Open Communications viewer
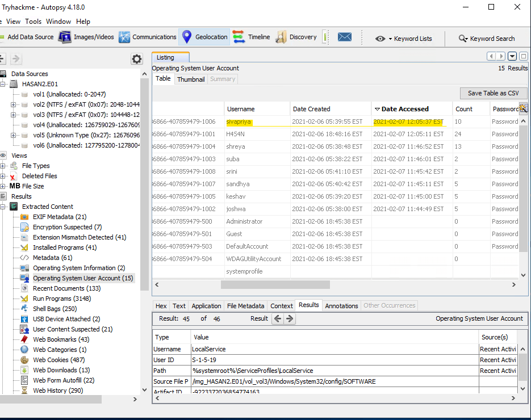 coord(148,37)
